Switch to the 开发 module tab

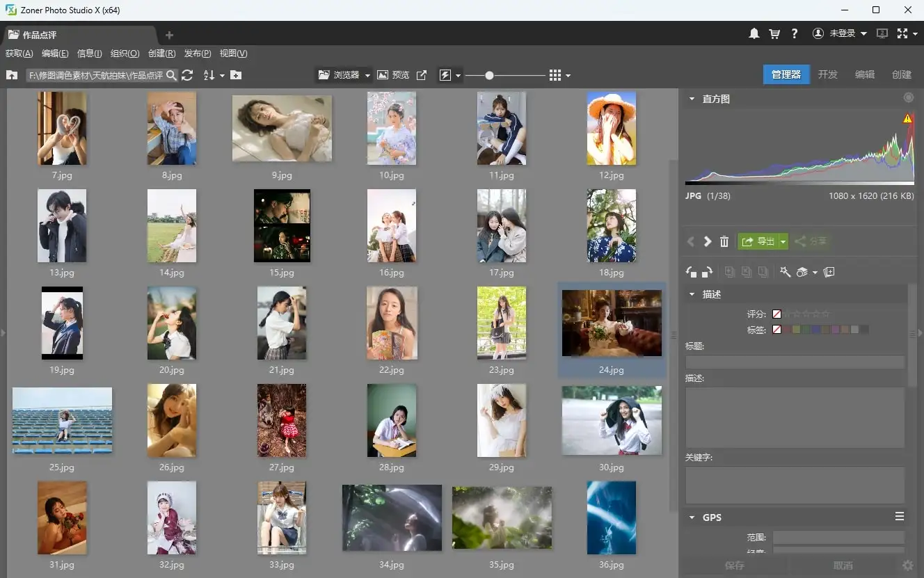pyautogui.click(x=827, y=74)
